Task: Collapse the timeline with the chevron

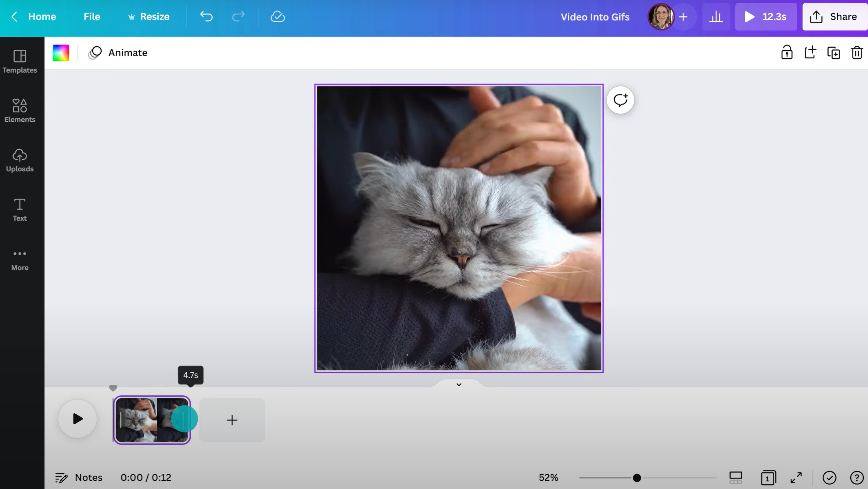Action: pyautogui.click(x=459, y=384)
